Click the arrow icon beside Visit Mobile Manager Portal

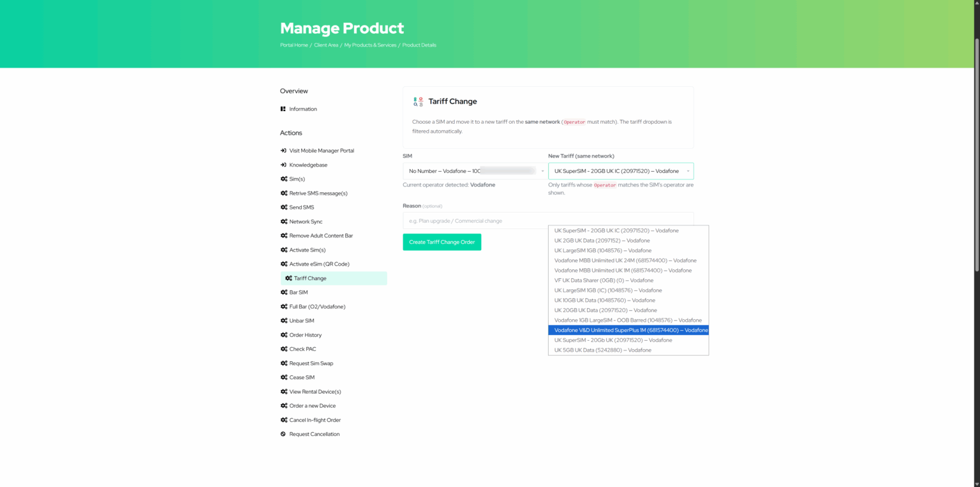pos(283,150)
